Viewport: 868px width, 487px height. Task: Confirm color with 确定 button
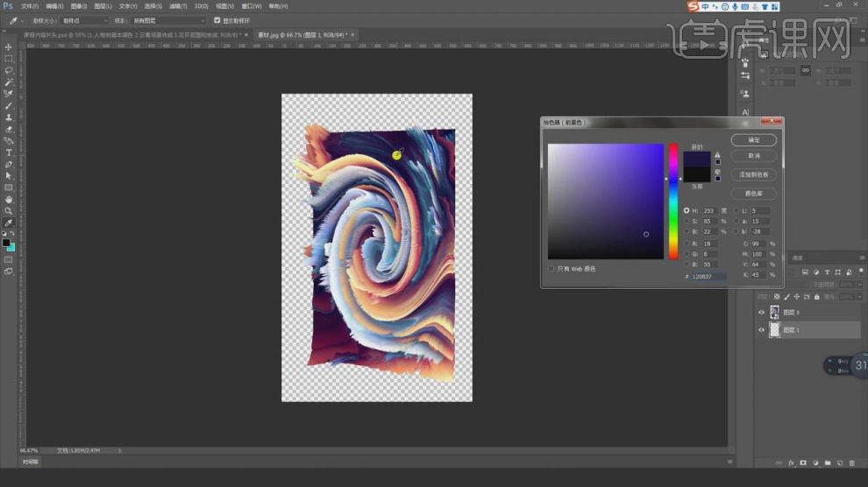[753, 140]
